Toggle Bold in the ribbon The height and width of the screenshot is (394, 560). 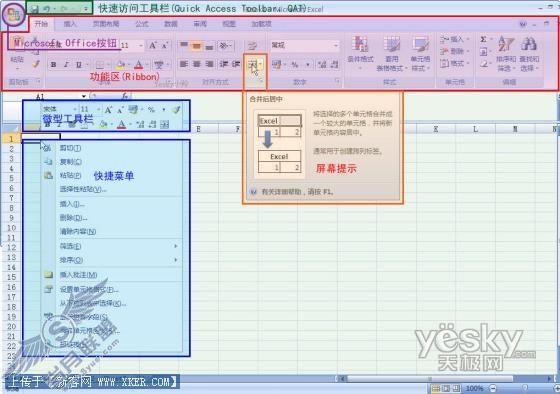[53, 65]
